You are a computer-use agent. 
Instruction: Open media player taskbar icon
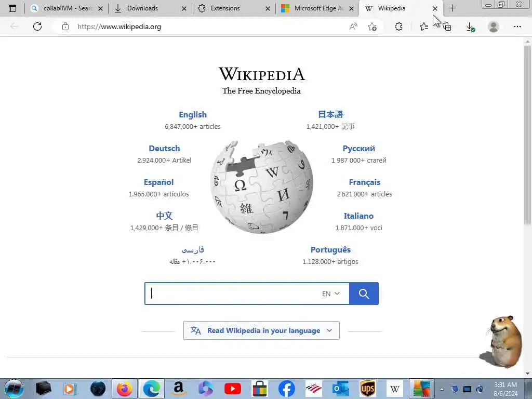pos(70,389)
